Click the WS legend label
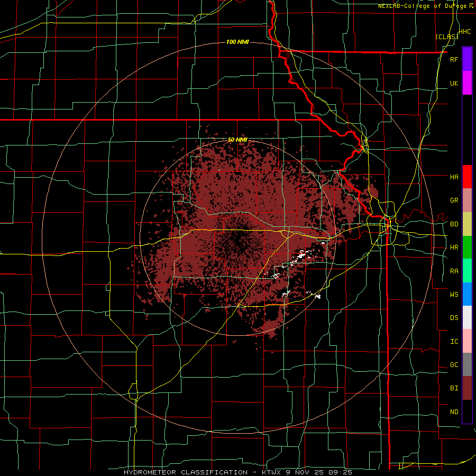 (x=454, y=295)
